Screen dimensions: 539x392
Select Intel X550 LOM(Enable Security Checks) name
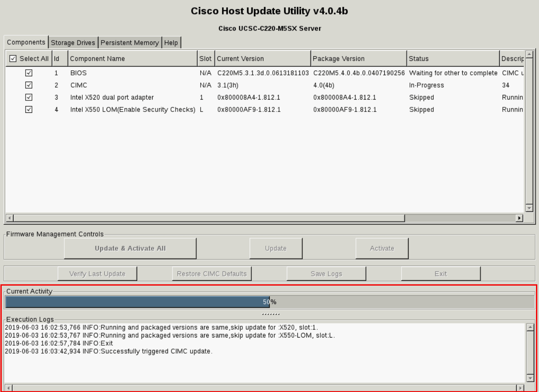click(x=133, y=109)
